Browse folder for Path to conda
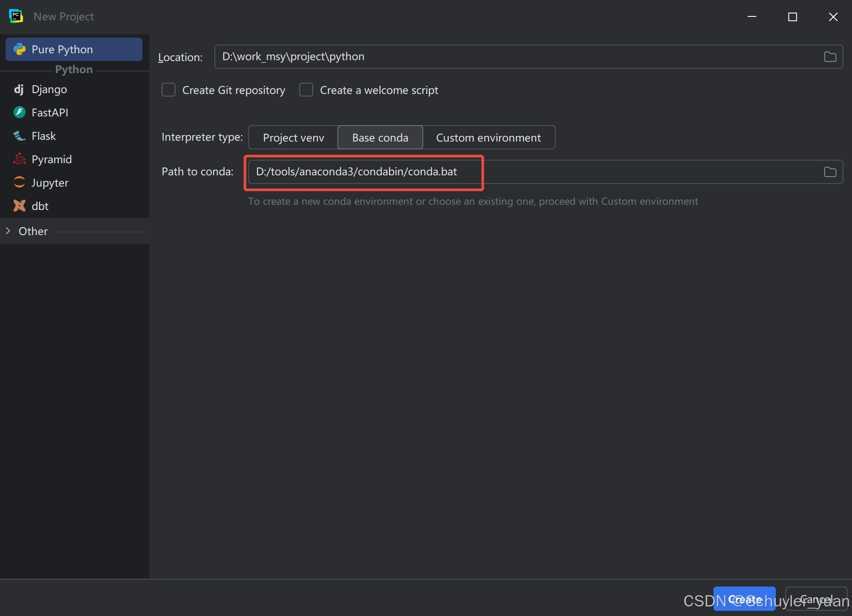This screenshot has width=852, height=616. pos(830,172)
